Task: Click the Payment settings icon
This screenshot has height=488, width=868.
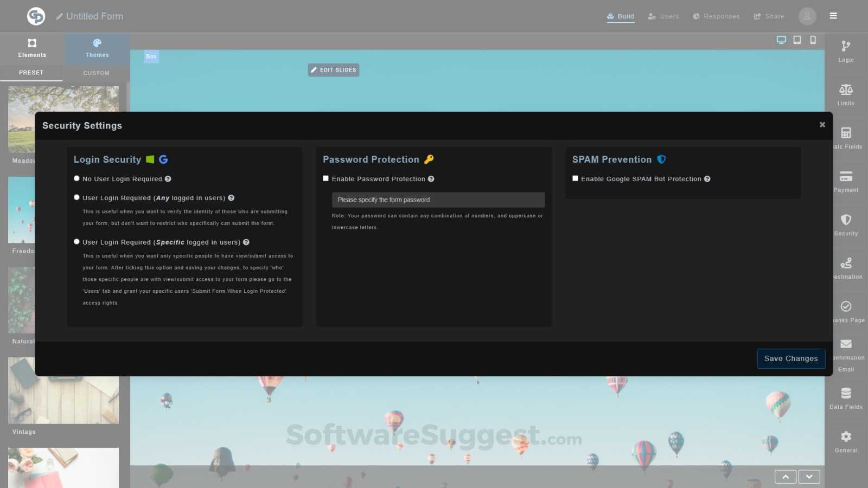Action: [846, 182]
